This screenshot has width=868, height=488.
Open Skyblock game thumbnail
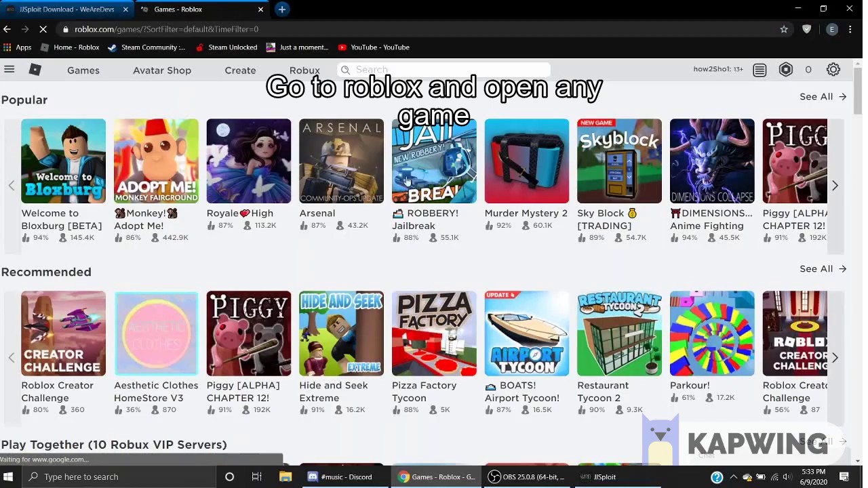pos(619,161)
